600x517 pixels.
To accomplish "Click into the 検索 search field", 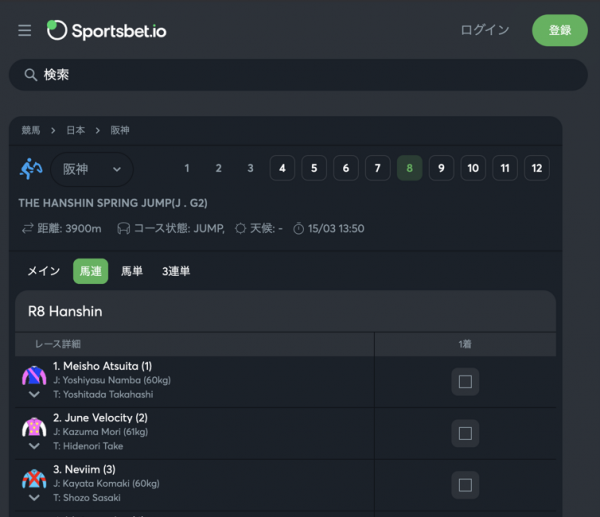I will [298, 75].
